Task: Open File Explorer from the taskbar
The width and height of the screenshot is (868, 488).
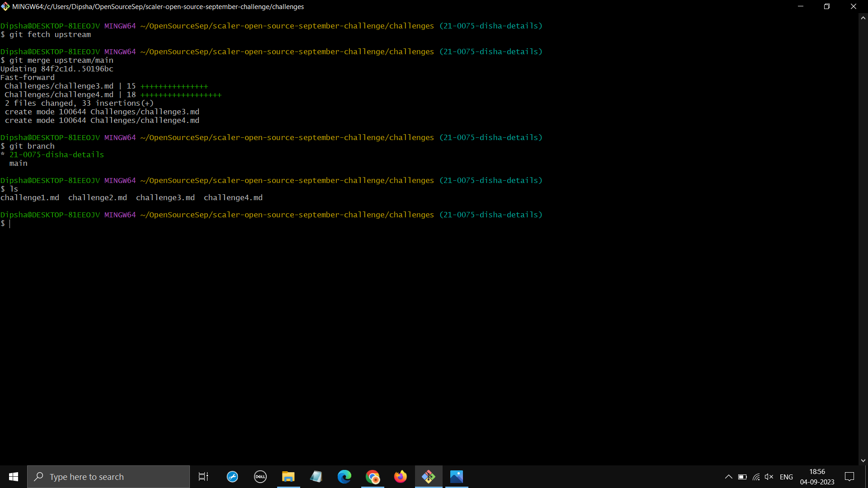Action: click(288, 477)
